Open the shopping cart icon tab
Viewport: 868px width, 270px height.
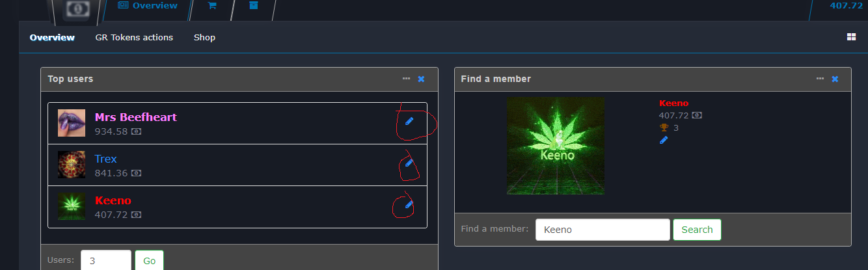(212, 6)
